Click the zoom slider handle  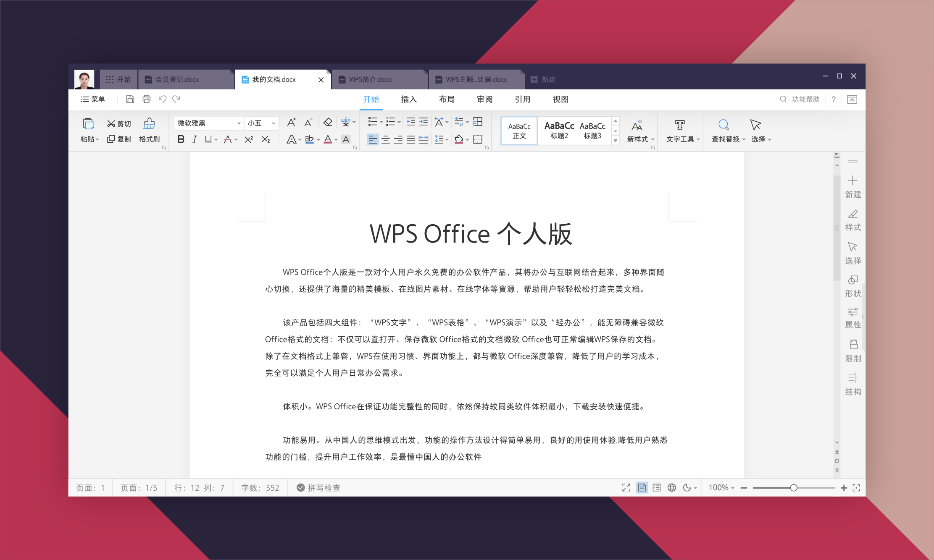pos(793,488)
